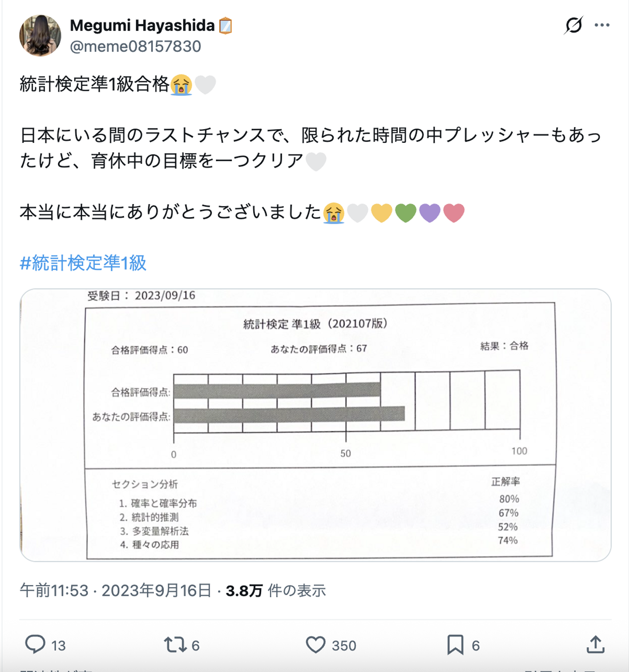The width and height of the screenshot is (629, 672).
Task: Click the Grok icon on the tweet
Action: click(573, 25)
